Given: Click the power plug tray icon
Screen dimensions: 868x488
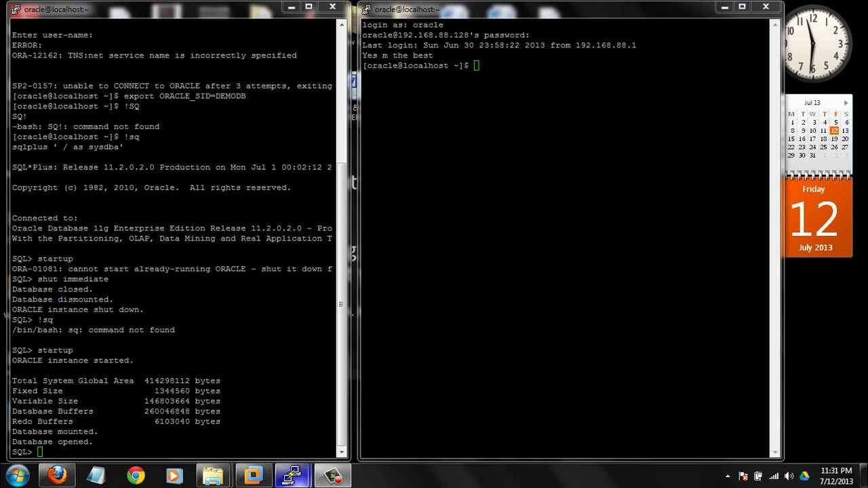Looking at the screenshot, I should [x=758, y=476].
